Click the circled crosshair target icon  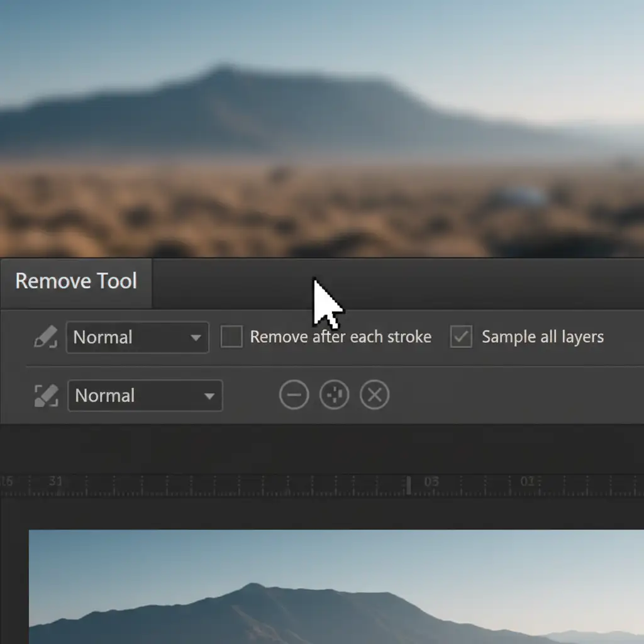pyautogui.click(x=334, y=395)
